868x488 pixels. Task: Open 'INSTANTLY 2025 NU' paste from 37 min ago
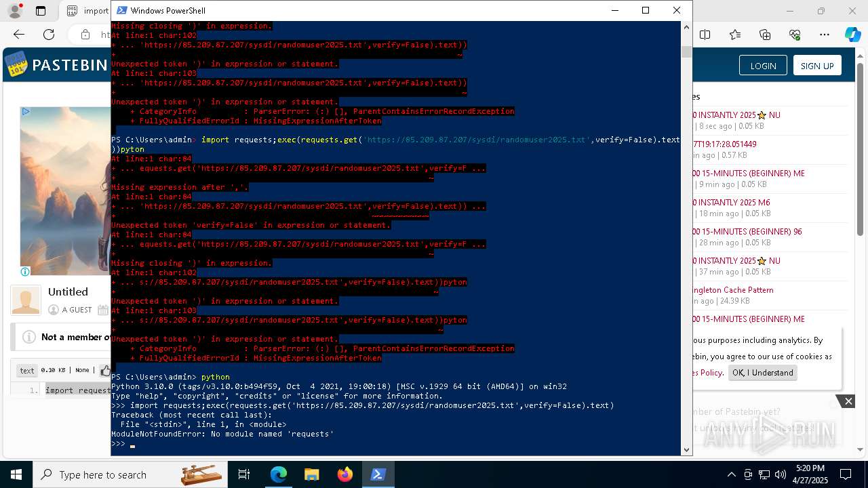click(736, 261)
